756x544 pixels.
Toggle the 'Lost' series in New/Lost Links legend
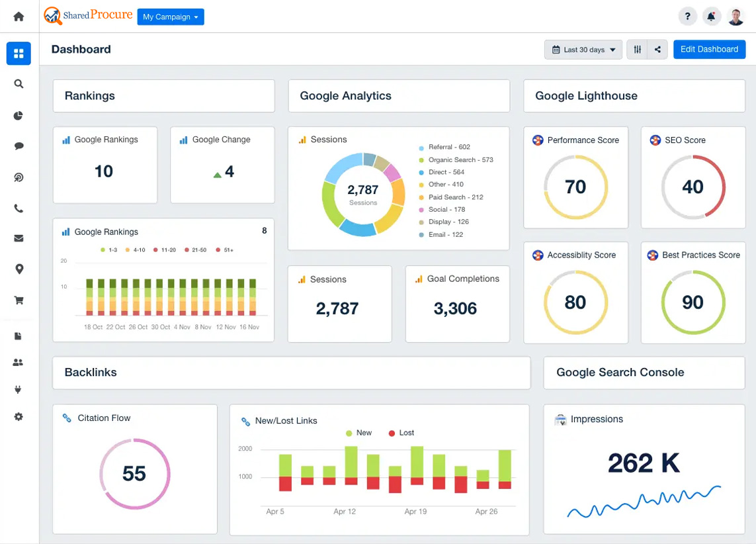(x=400, y=433)
